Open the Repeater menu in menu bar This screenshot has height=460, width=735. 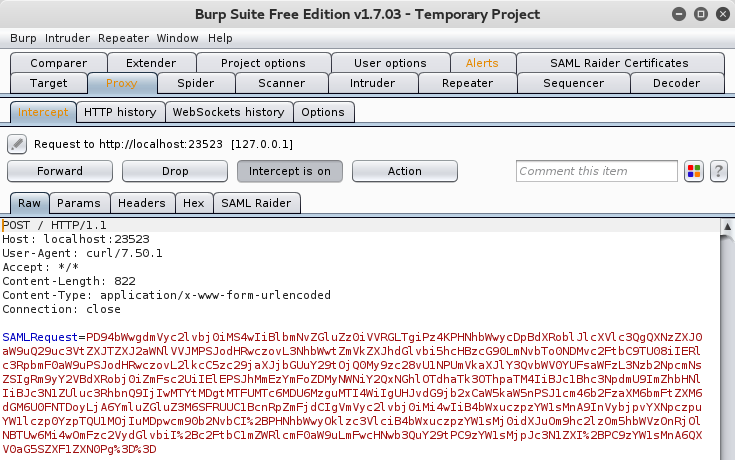point(123,38)
